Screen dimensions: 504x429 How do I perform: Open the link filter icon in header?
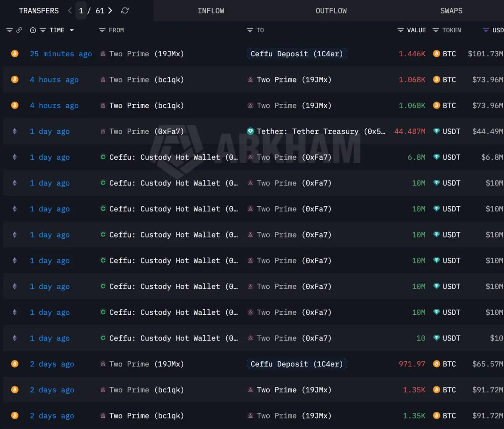tap(19, 30)
